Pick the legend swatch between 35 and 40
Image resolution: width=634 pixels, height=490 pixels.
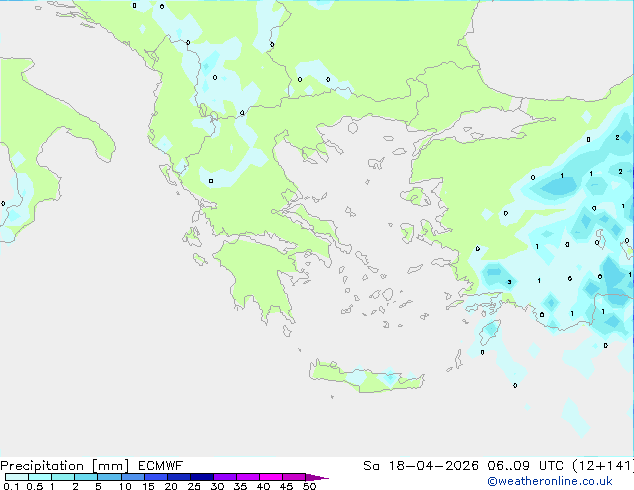tap(248, 477)
